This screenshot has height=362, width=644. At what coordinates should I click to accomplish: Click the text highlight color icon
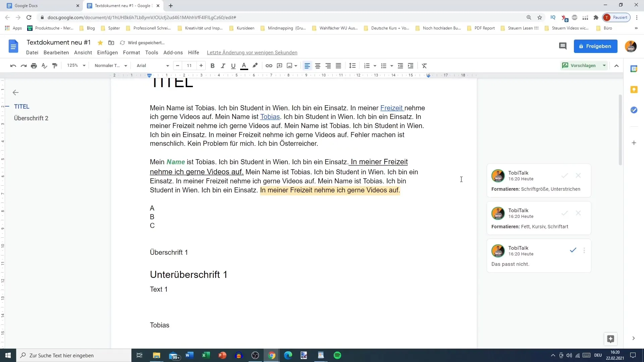tap(255, 65)
